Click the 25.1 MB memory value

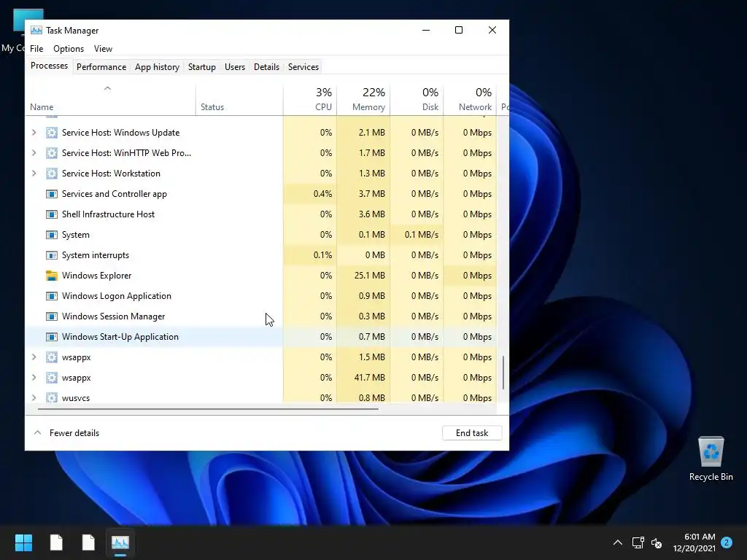coord(370,275)
